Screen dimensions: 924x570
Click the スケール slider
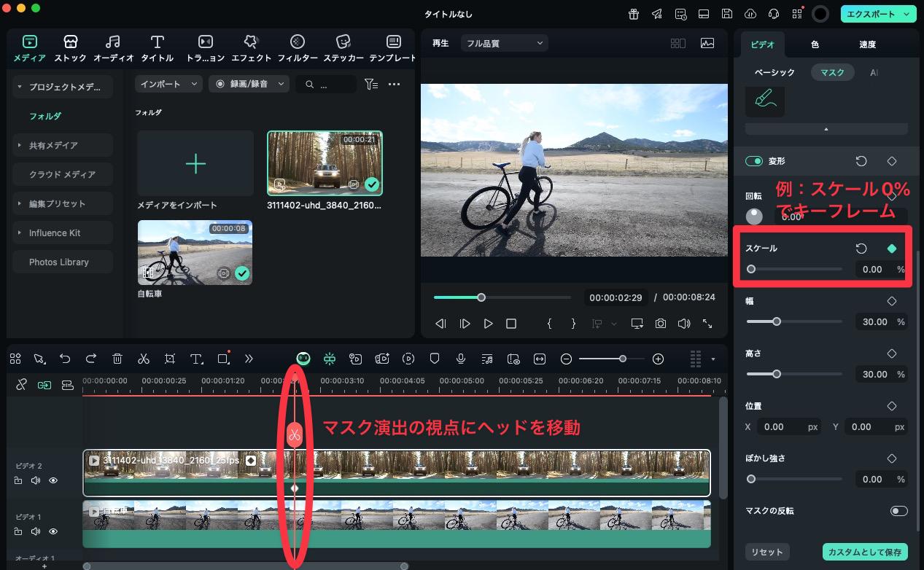pyautogui.click(x=794, y=269)
